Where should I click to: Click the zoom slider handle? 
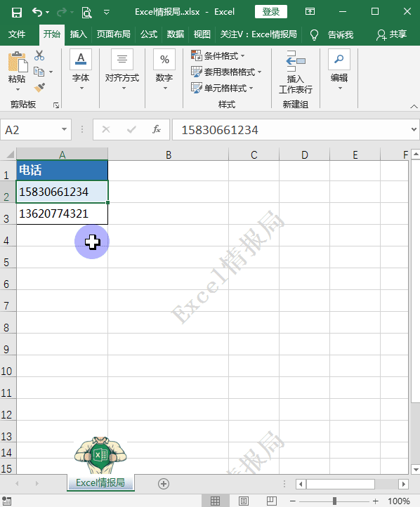pyautogui.click(x=334, y=501)
